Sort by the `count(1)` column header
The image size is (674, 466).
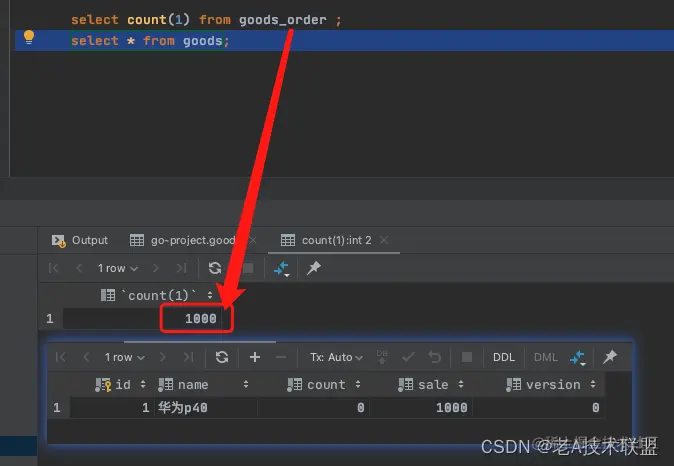157,295
